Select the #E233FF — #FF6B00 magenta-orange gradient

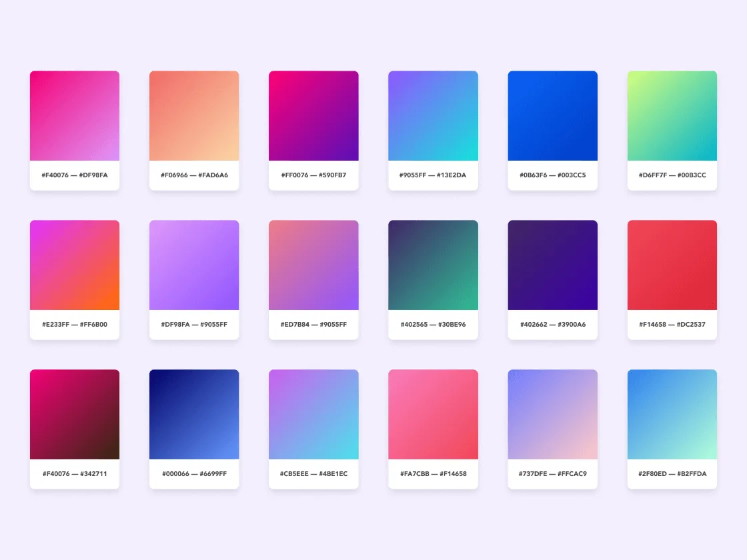point(74,264)
